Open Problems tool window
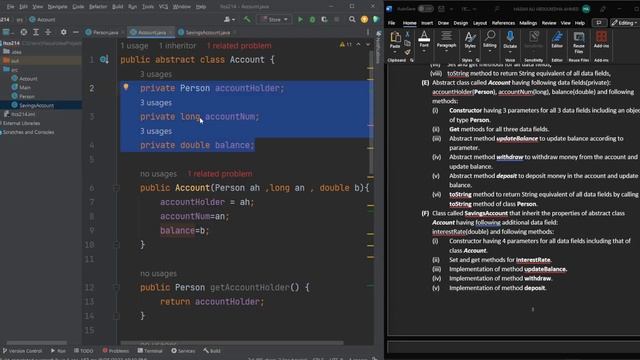 coord(116,351)
